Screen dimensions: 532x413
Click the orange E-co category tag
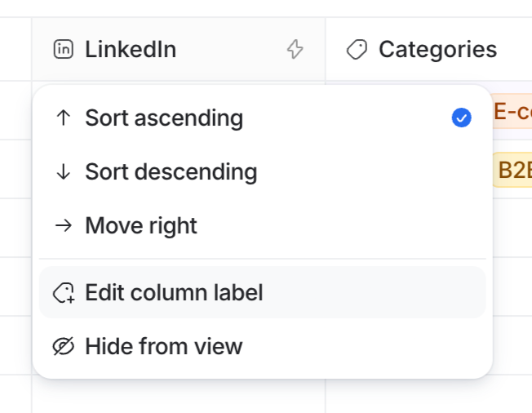click(x=512, y=113)
